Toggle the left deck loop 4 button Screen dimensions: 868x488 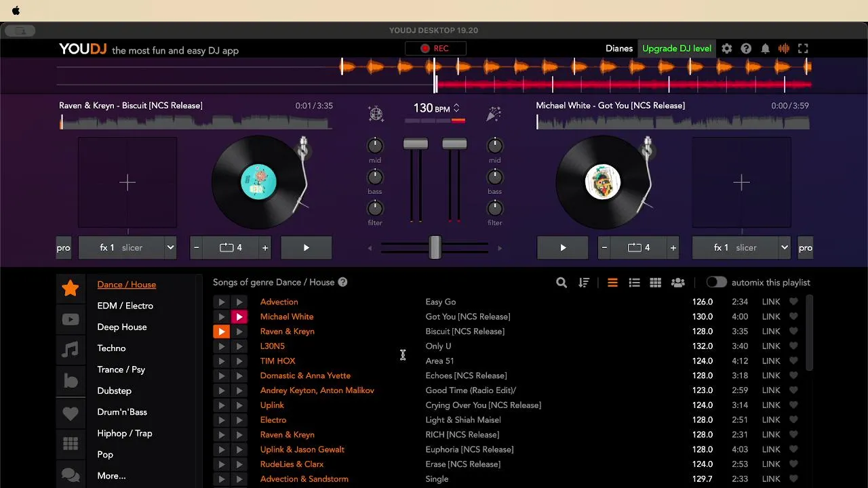coord(231,248)
